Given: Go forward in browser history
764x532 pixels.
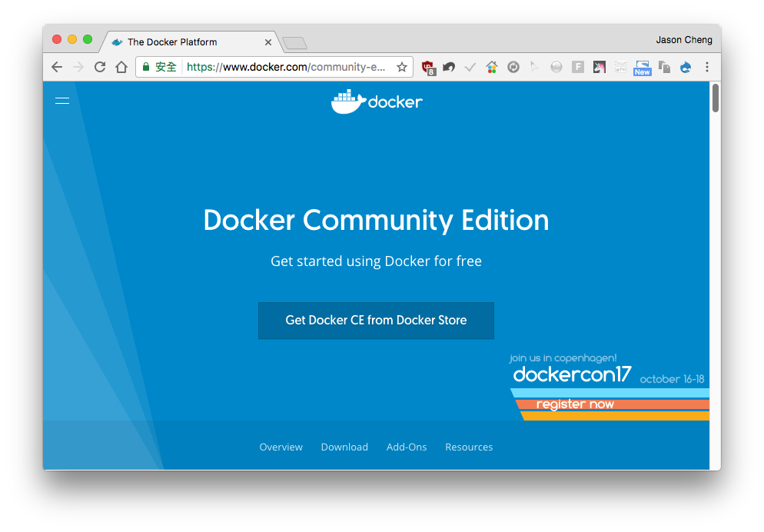Looking at the screenshot, I should (78, 67).
